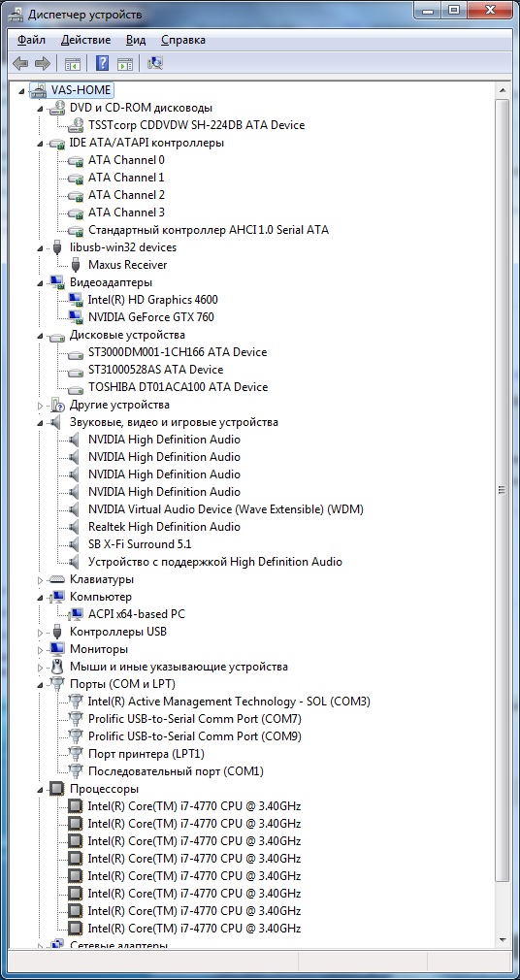
Task: Collapse the Процессоры category
Action: pos(41,790)
